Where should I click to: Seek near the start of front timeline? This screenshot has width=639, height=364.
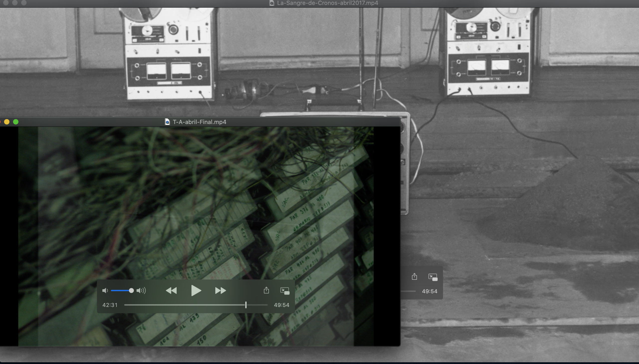pyautogui.click(x=128, y=305)
